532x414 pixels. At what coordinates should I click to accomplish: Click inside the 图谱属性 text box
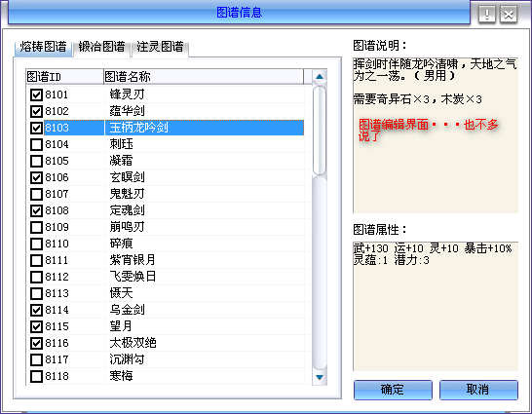[x=436, y=307]
